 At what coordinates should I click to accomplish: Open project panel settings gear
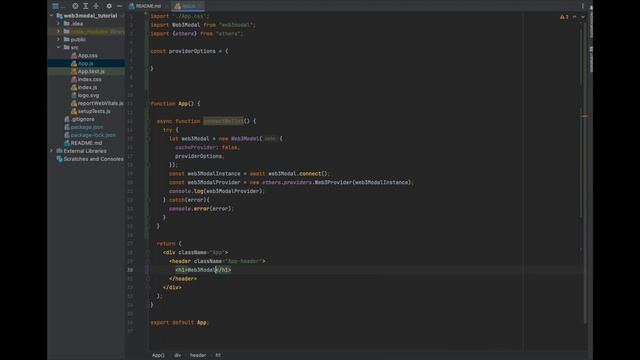pyautogui.click(x=109, y=6)
